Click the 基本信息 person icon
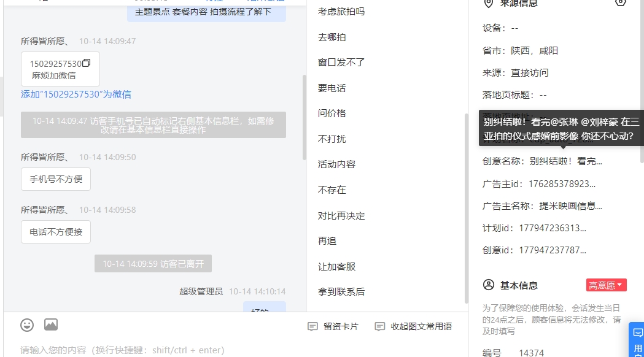Image resolution: width=644 pixels, height=357 pixels. pyautogui.click(x=488, y=285)
